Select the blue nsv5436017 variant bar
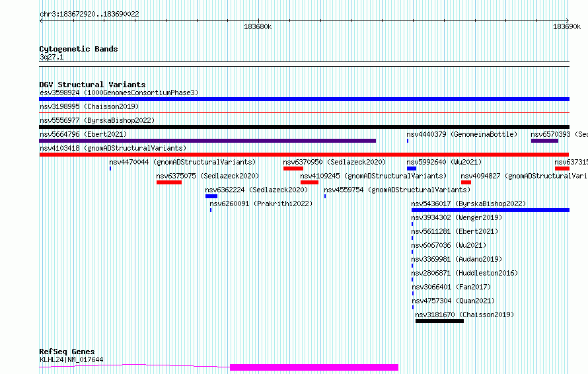This screenshot has width=588, height=374. (x=490, y=210)
